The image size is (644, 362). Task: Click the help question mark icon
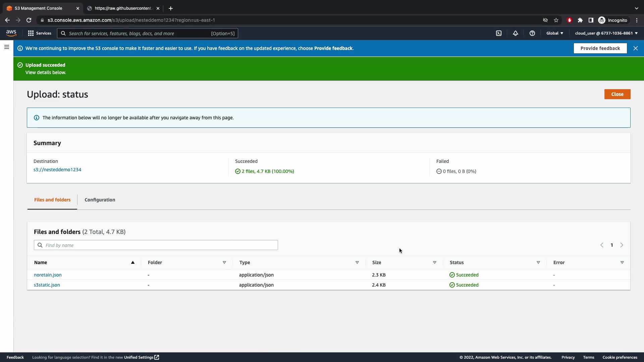tap(532, 33)
